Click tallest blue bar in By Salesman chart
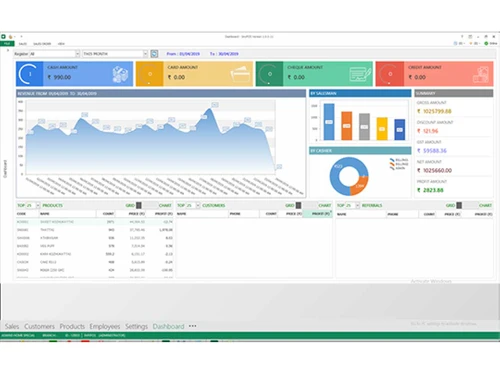 (x=329, y=122)
